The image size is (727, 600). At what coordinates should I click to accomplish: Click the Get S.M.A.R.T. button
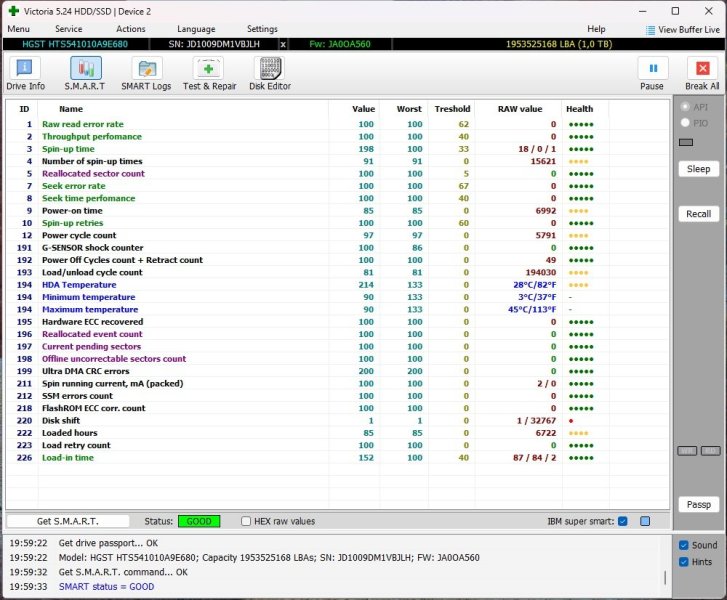[x=68, y=521]
